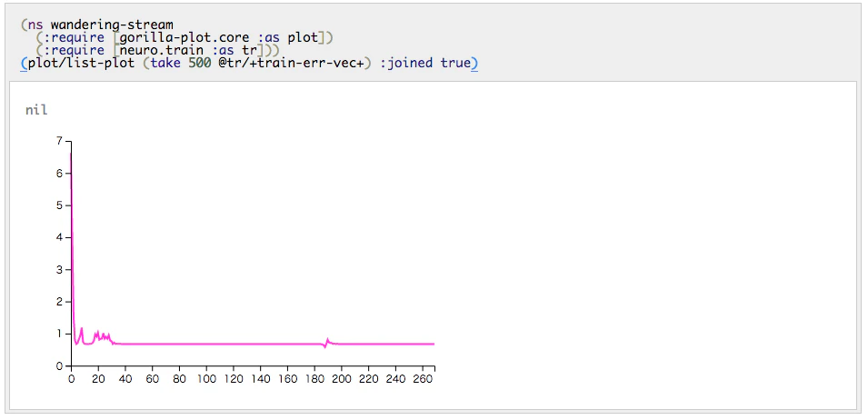This screenshot has width=868, height=420.
Task: Click x-axis label 140
Action: [x=261, y=379]
